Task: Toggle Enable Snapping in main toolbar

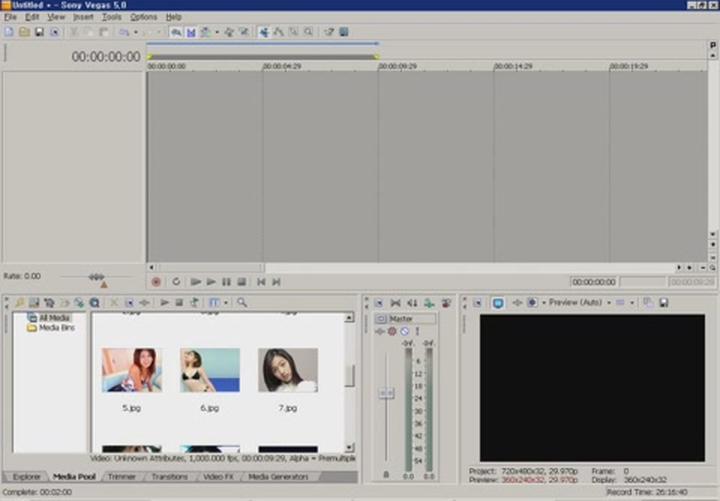Action: (176, 32)
